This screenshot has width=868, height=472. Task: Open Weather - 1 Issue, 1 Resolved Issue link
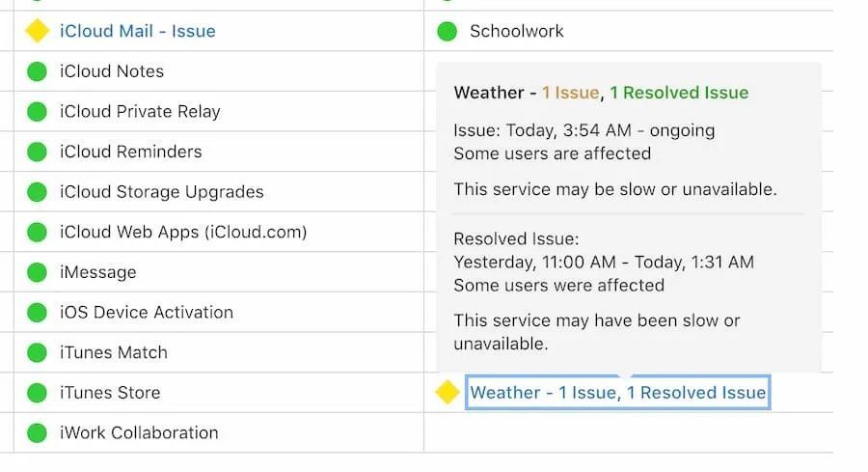(x=617, y=393)
